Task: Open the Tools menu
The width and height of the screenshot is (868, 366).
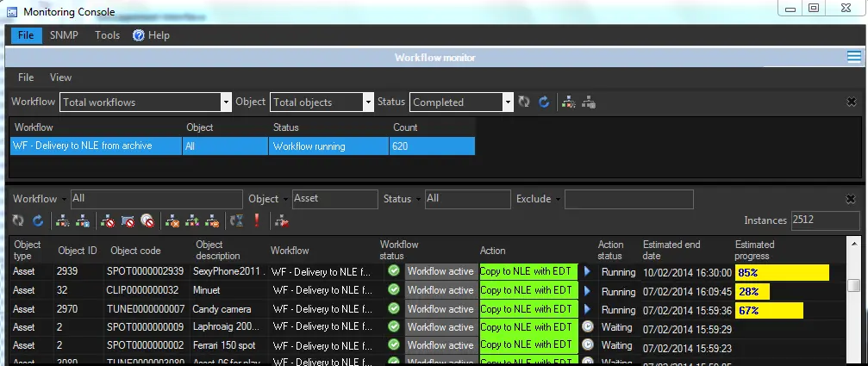Action: (x=107, y=35)
